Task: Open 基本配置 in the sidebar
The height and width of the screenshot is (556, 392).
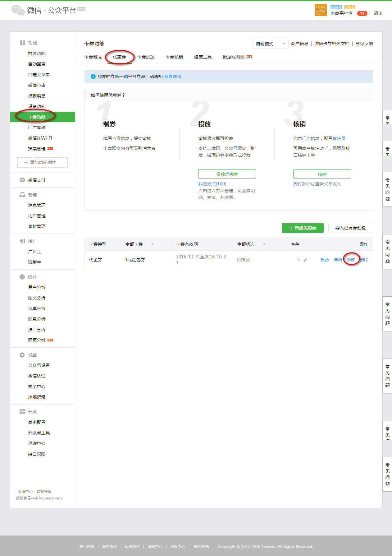Action: 37,422
